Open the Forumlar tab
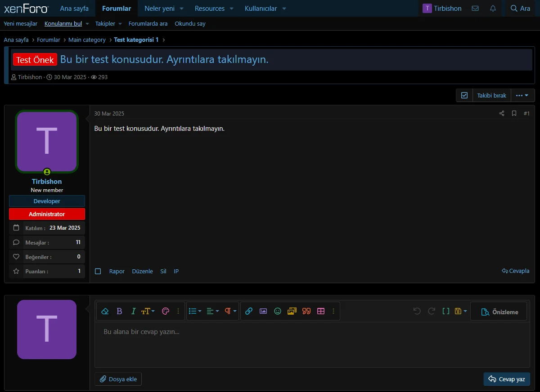This screenshot has width=540, height=392. (117, 9)
